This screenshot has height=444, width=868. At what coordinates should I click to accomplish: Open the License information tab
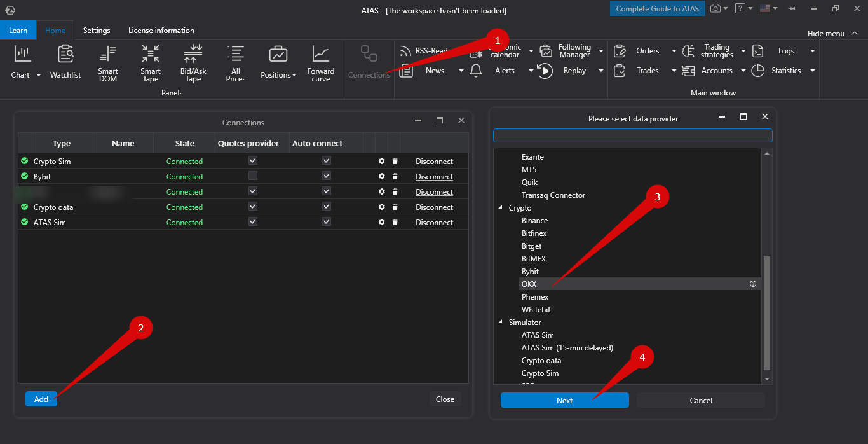(161, 31)
